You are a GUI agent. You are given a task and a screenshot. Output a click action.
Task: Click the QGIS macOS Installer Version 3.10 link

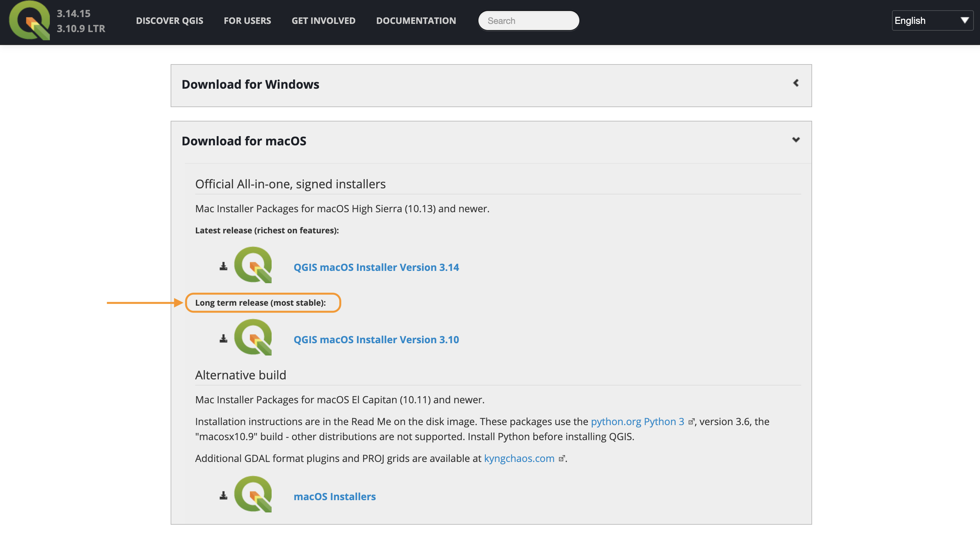click(x=376, y=338)
